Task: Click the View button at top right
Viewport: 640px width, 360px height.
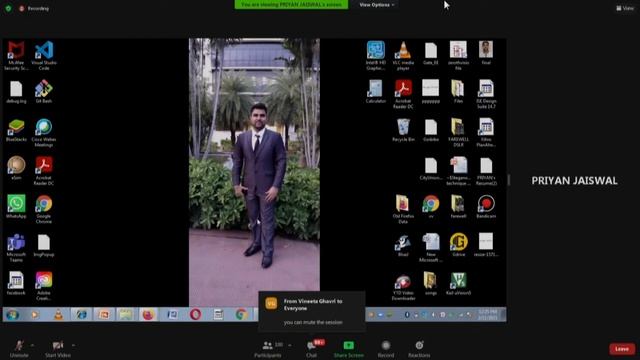Action: pos(625,8)
